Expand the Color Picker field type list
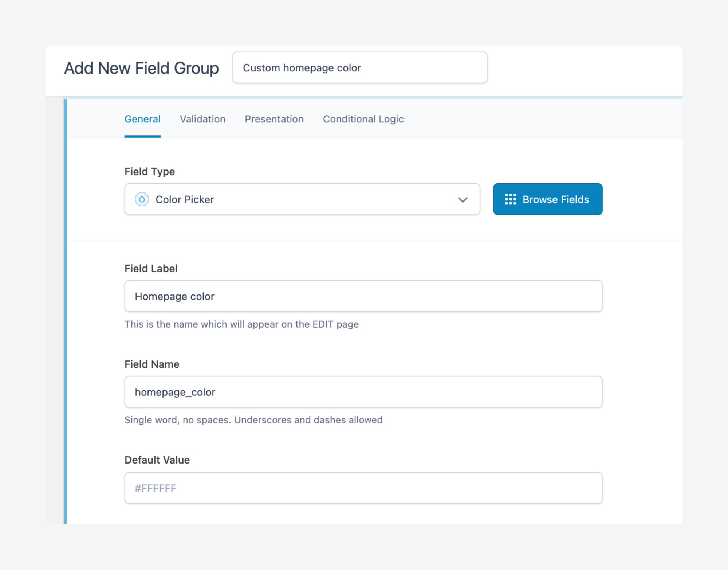 tap(302, 199)
